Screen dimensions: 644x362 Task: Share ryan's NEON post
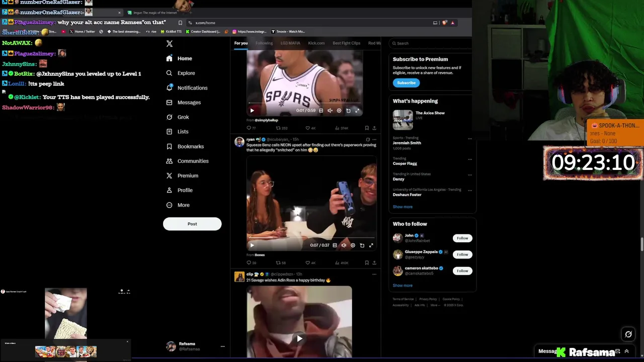point(374,263)
